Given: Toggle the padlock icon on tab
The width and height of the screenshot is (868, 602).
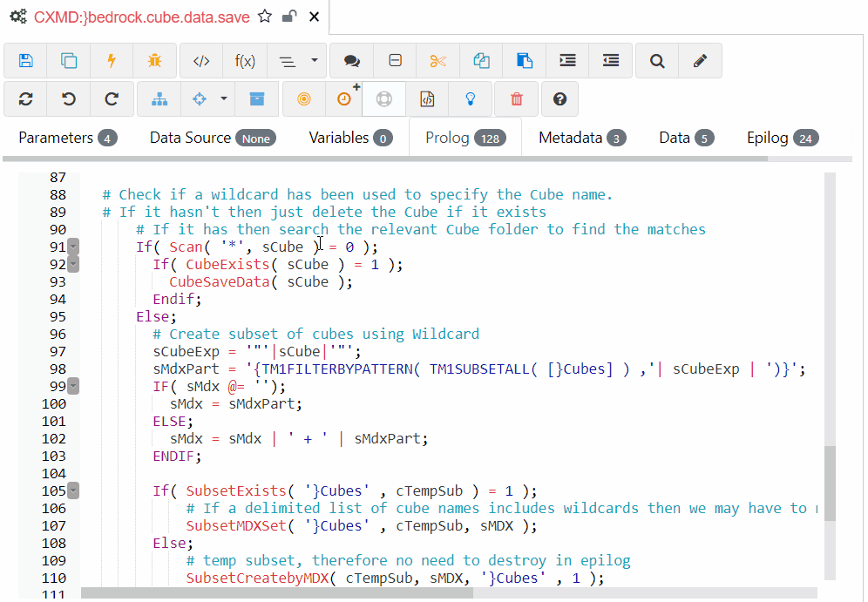Looking at the screenshot, I should pos(289,17).
